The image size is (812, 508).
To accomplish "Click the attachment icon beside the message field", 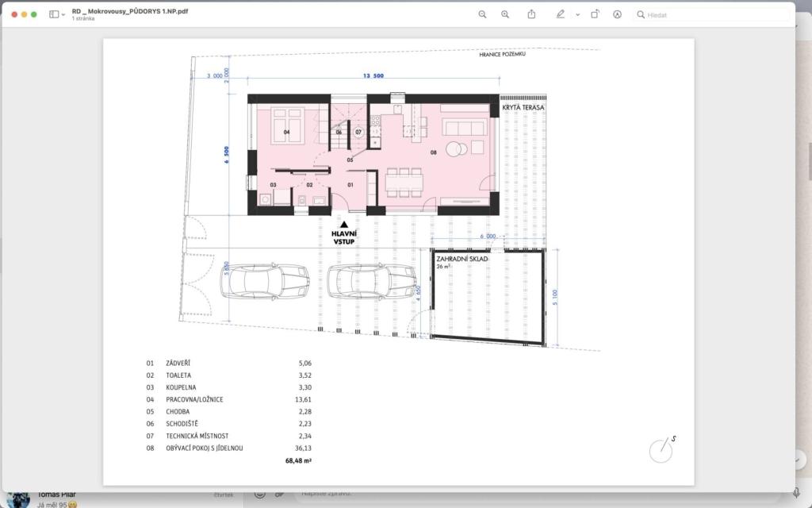I will 279,494.
